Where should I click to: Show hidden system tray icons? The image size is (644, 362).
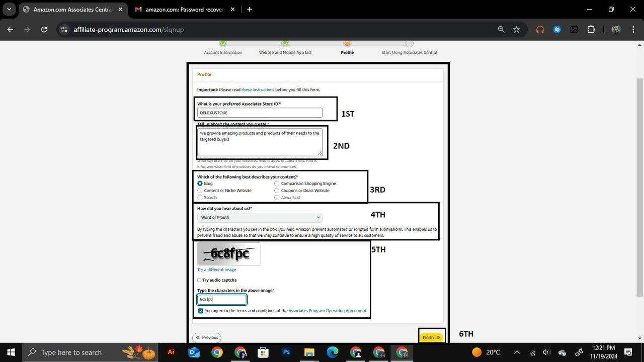[517, 352]
